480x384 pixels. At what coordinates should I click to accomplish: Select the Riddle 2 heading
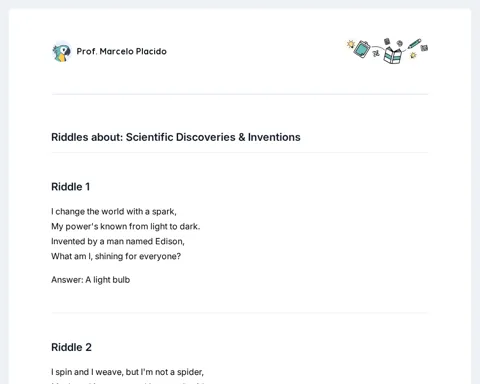click(71, 347)
